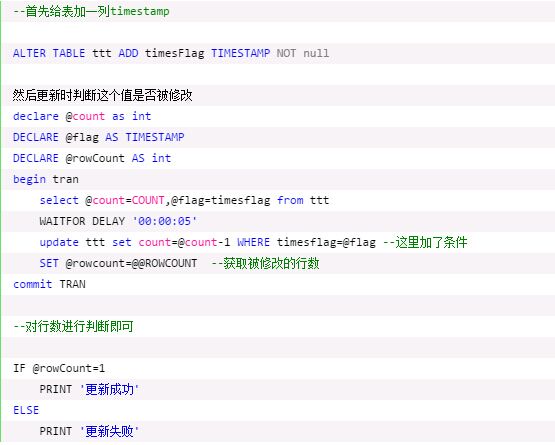555x445 pixels.
Task: Click the comment '--对行数进行判断即可'
Action: point(73,326)
